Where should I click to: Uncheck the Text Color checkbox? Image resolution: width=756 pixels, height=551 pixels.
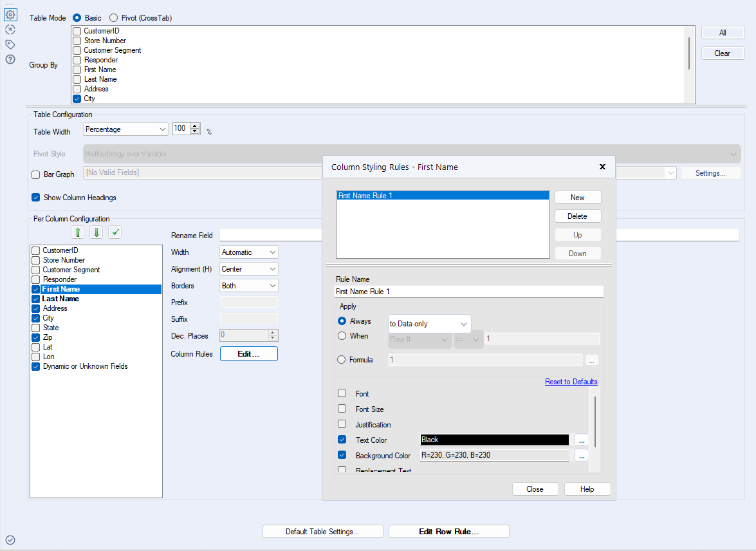point(342,440)
